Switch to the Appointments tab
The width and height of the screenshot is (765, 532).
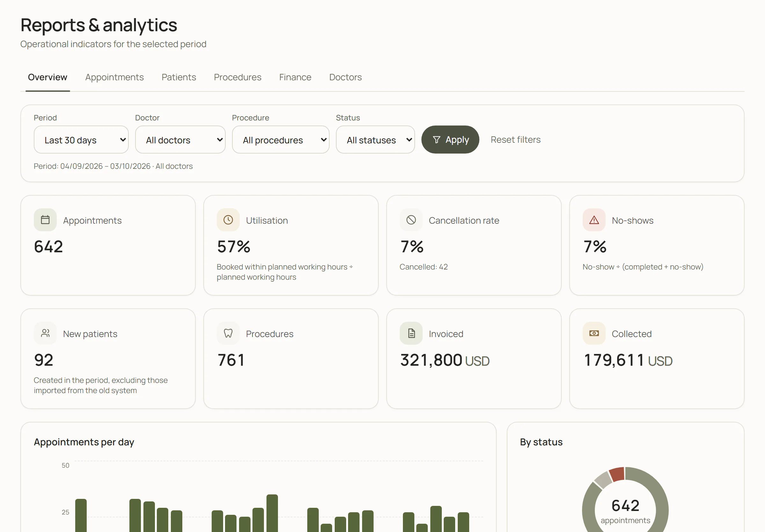[115, 77]
